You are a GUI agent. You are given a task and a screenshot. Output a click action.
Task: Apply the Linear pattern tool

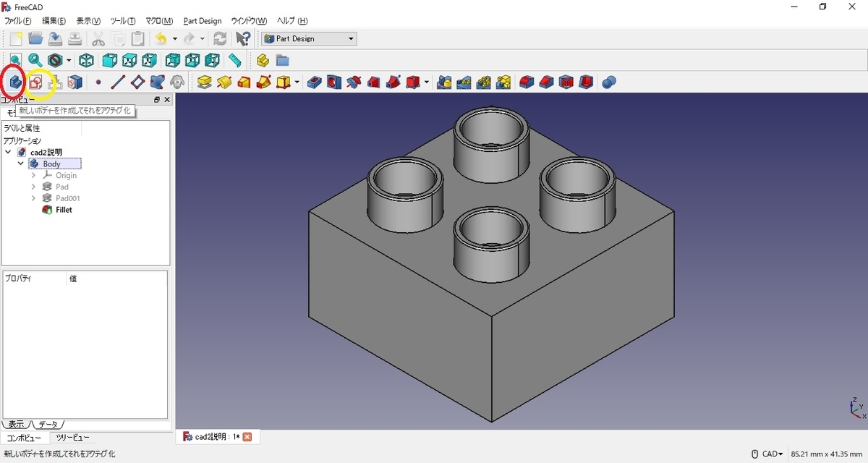(x=464, y=82)
